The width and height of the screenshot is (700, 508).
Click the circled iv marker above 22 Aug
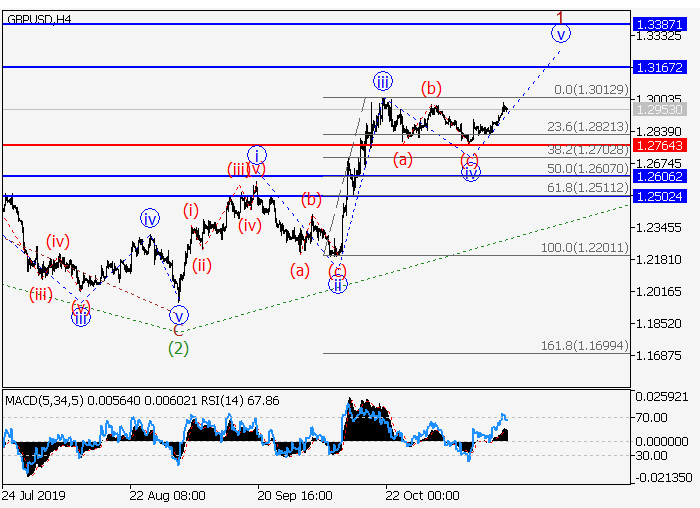pos(150,218)
